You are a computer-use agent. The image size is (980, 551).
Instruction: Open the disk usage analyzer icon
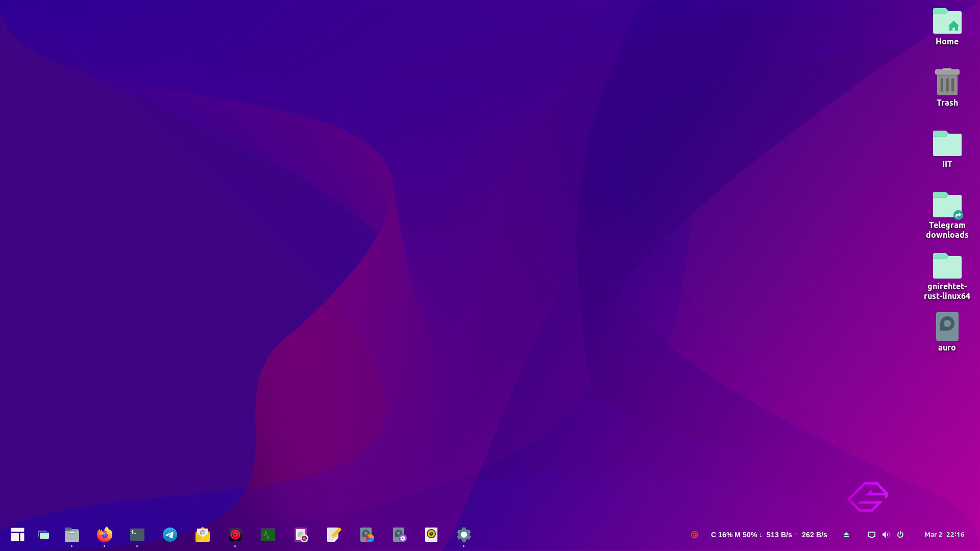click(366, 535)
